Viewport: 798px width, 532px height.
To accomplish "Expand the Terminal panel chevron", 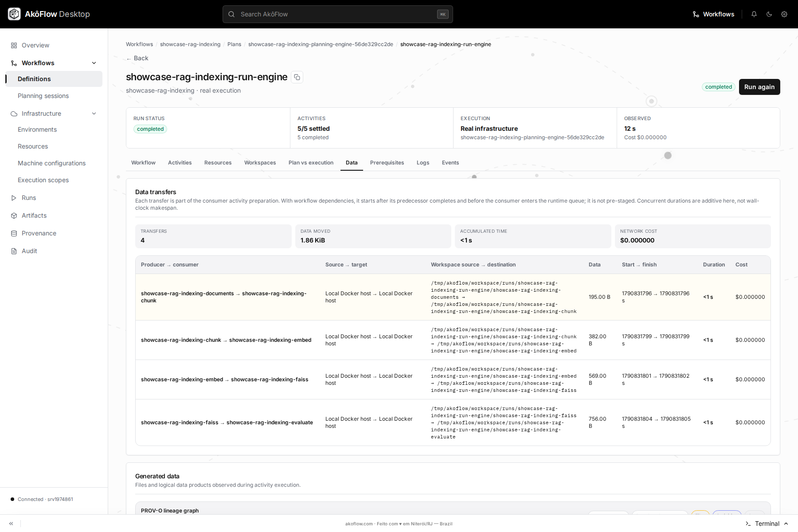I will (x=786, y=524).
